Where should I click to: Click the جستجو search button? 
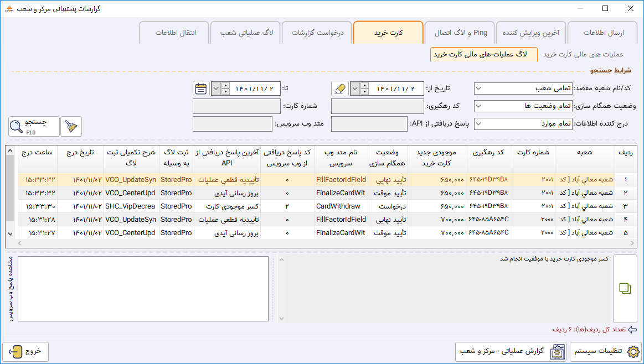[x=34, y=126]
